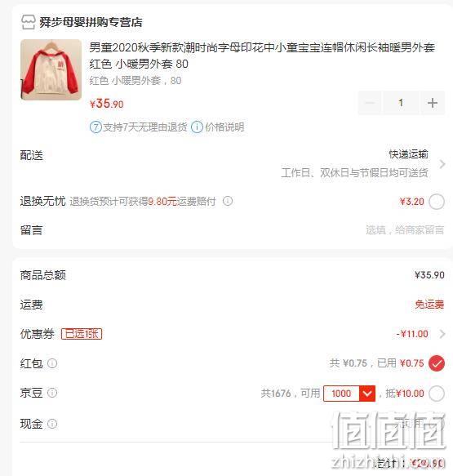Enable 京豆 deduction of ¥10.00
453x476 pixels.
pos(437,394)
